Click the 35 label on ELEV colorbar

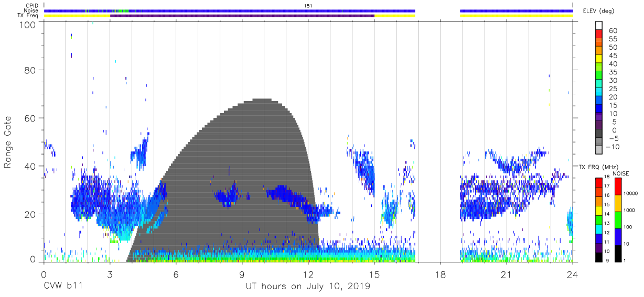(x=613, y=72)
